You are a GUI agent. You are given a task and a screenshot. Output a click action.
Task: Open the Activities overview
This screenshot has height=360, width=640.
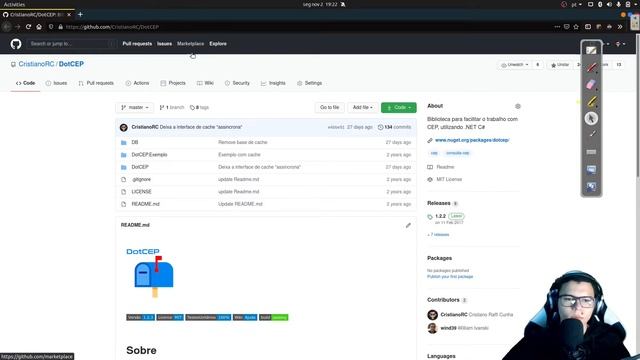[x=14, y=4]
